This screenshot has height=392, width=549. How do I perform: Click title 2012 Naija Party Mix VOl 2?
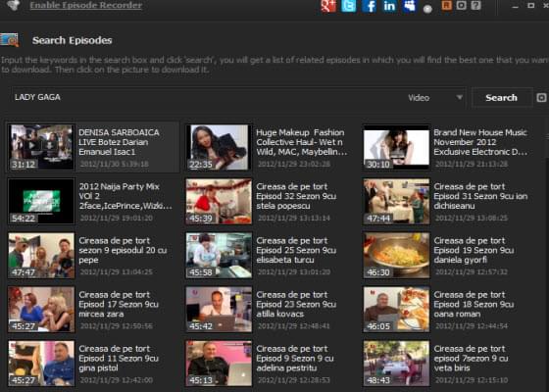coord(125,196)
